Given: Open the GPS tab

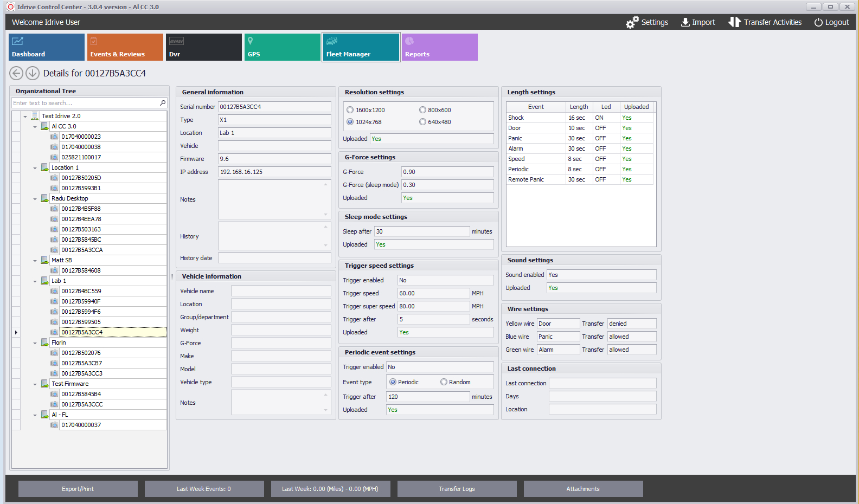Looking at the screenshot, I should coord(282,47).
